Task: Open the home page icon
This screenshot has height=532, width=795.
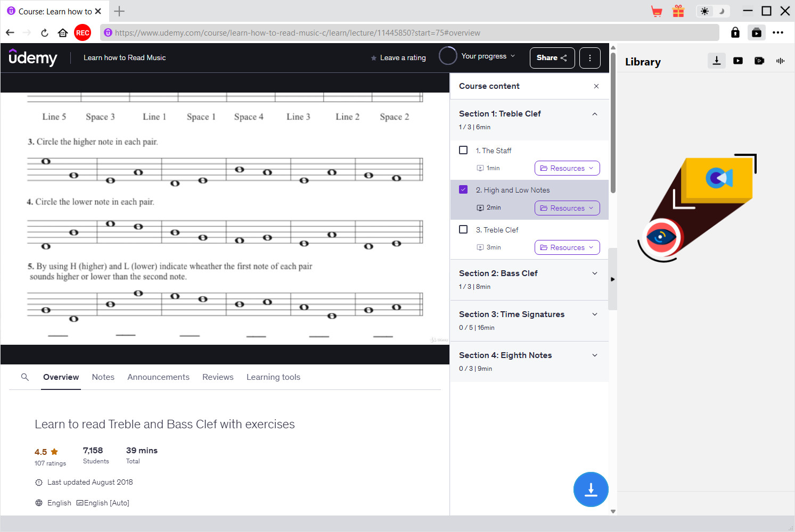Action: (63, 32)
